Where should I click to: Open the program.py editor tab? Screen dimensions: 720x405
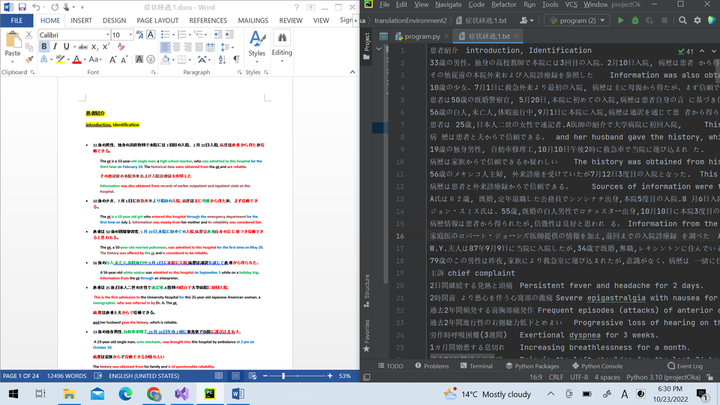pos(413,35)
